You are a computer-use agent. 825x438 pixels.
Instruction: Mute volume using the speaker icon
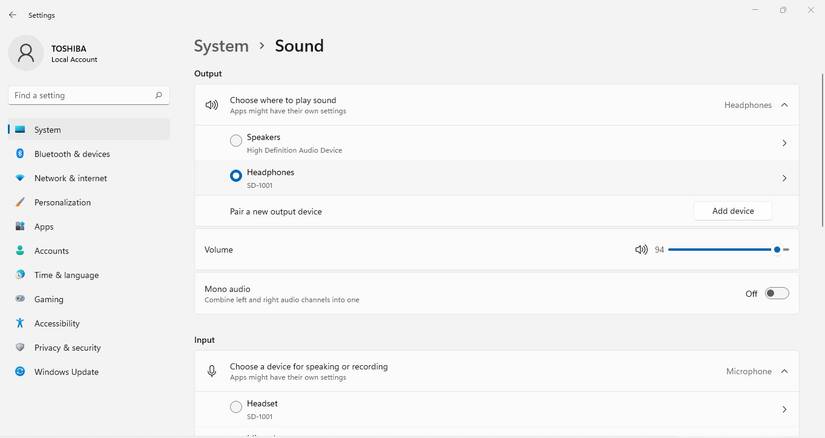click(x=641, y=250)
